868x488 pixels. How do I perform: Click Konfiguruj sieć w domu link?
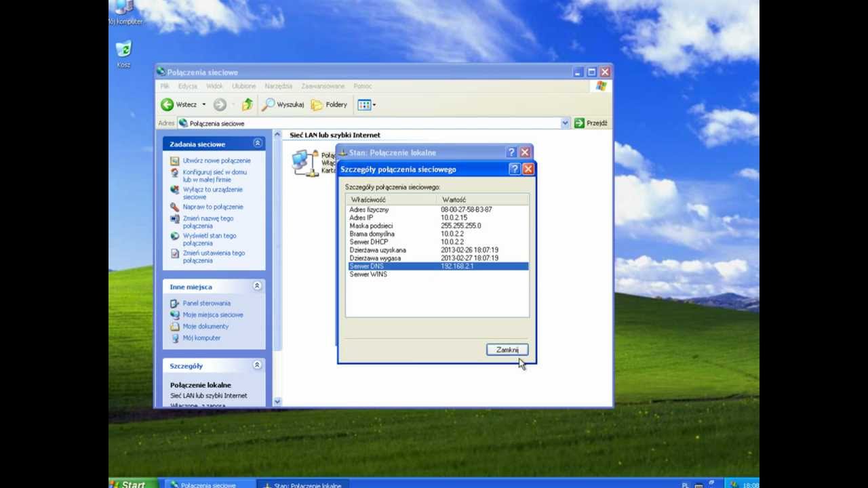pyautogui.click(x=214, y=176)
